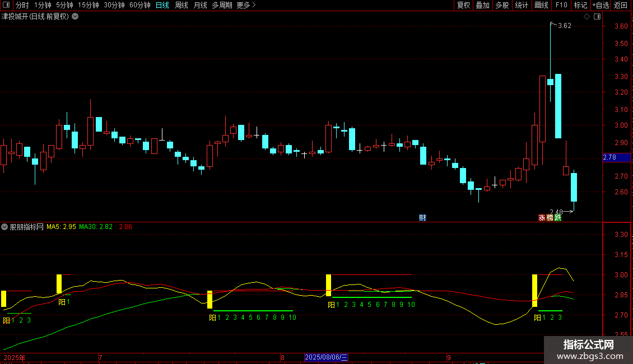Click the 2.48 low price label
This screenshot has width=633, height=364.
556,212
